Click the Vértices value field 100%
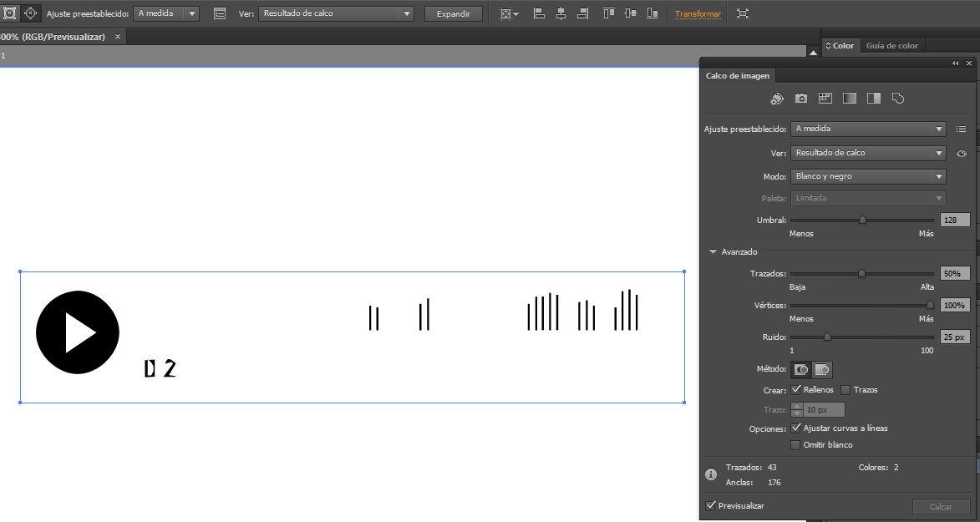 (955, 305)
